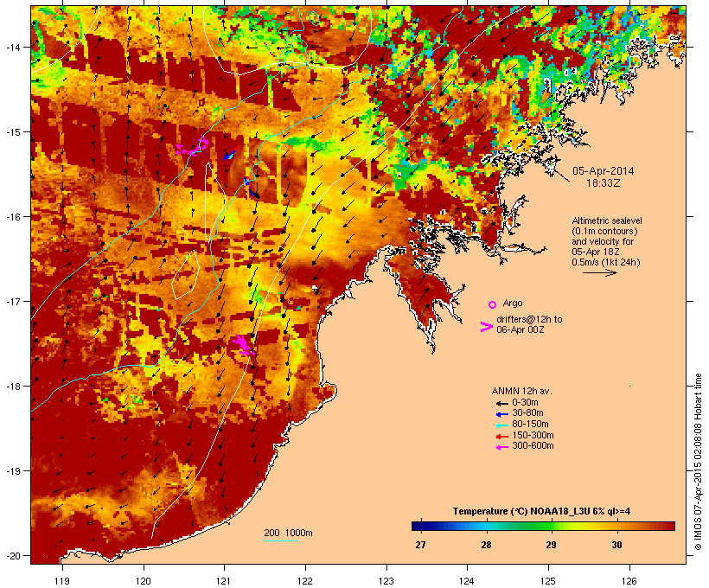Click the magenta Argo circle legend marker

(x=493, y=305)
